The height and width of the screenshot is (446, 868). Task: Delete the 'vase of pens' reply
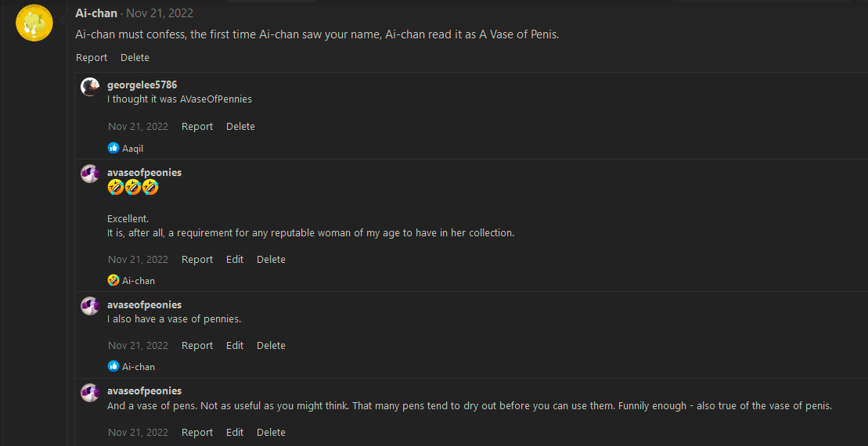click(271, 433)
